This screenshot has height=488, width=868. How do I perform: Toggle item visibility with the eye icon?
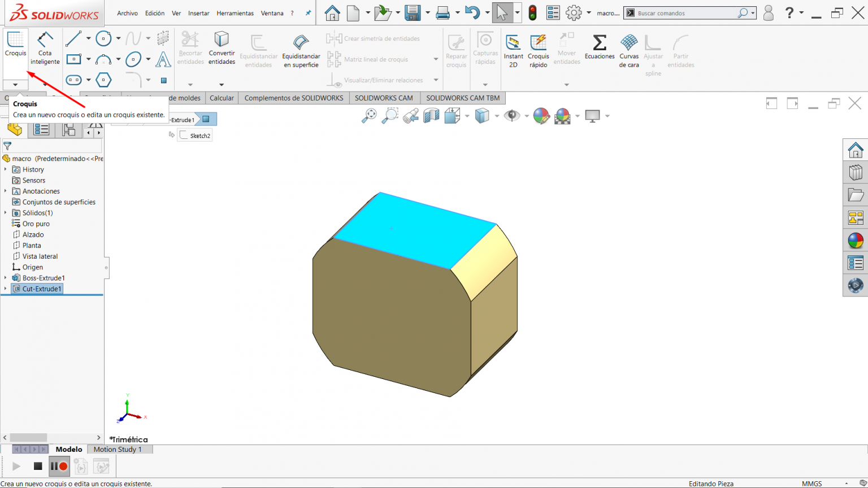click(512, 115)
